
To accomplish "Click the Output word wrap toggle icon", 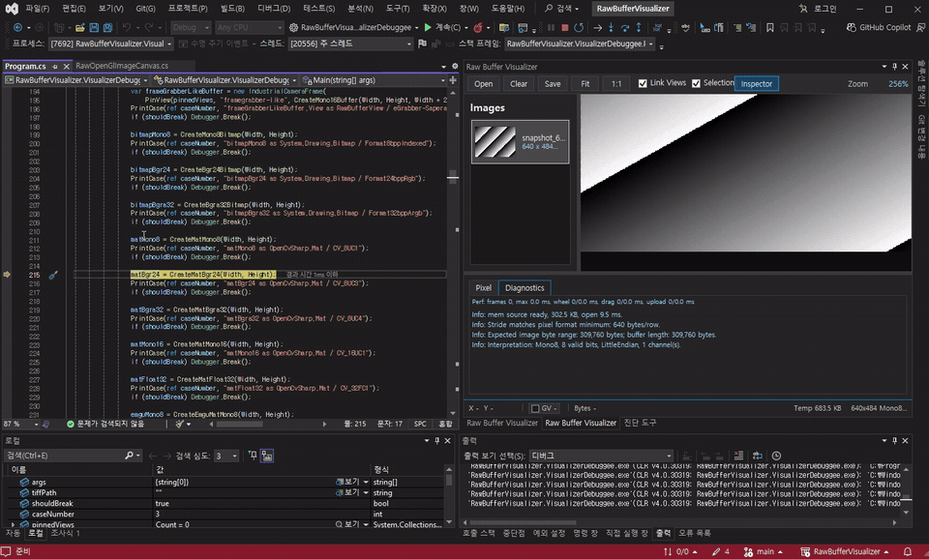I will 757,456.
